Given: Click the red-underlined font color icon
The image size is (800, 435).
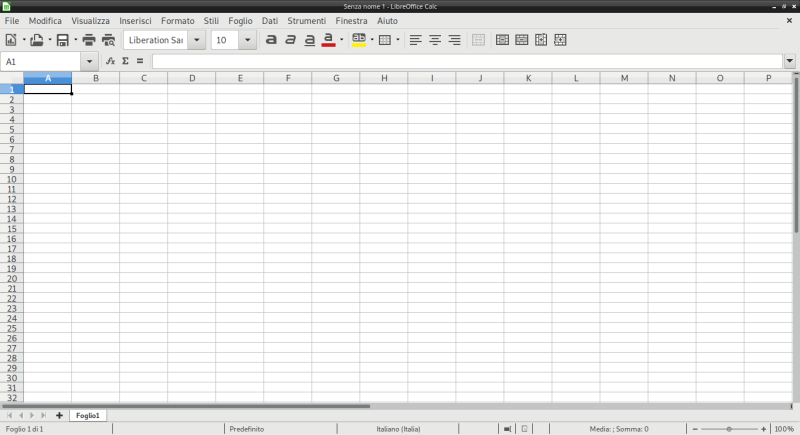Looking at the screenshot, I should click(x=329, y=40).
